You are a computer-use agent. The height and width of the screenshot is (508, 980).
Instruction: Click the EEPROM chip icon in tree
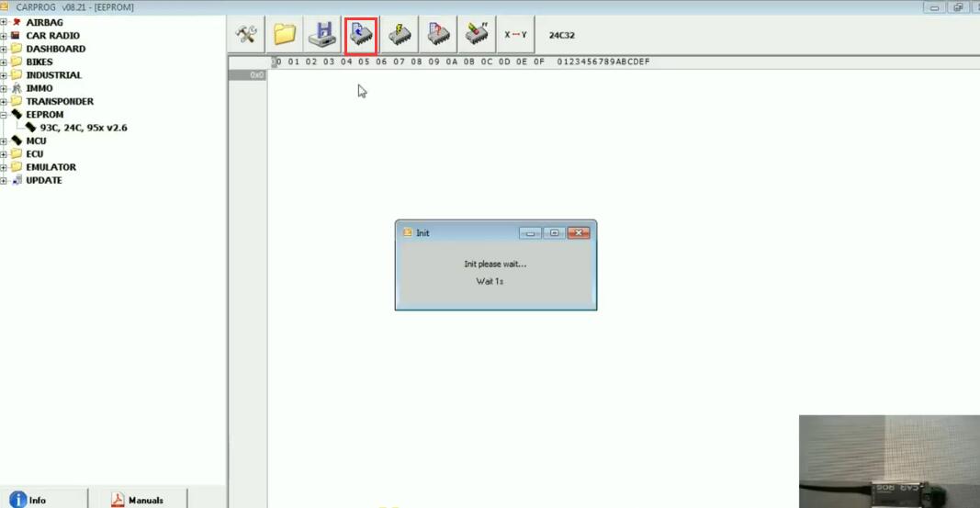pos(17,114)
